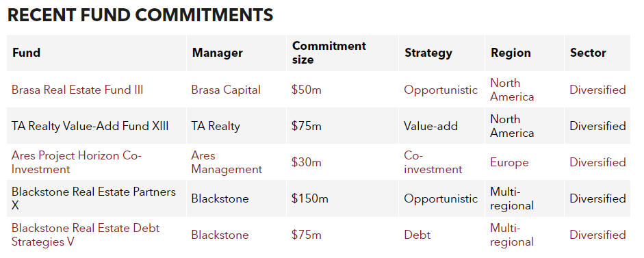Click the $50m commitment cell for Brasa
644x258 pixels.
(307, 90)
